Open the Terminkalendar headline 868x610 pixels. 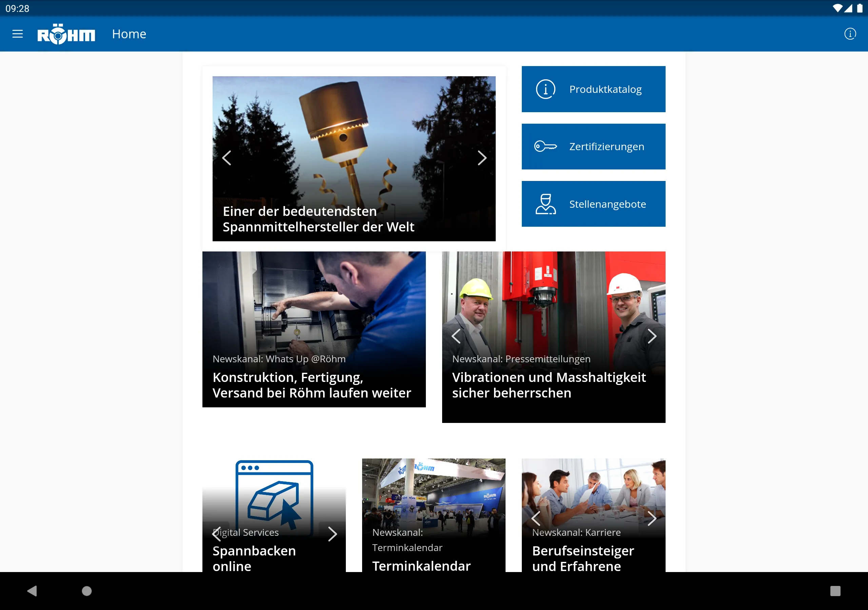(x=421, y=566)
